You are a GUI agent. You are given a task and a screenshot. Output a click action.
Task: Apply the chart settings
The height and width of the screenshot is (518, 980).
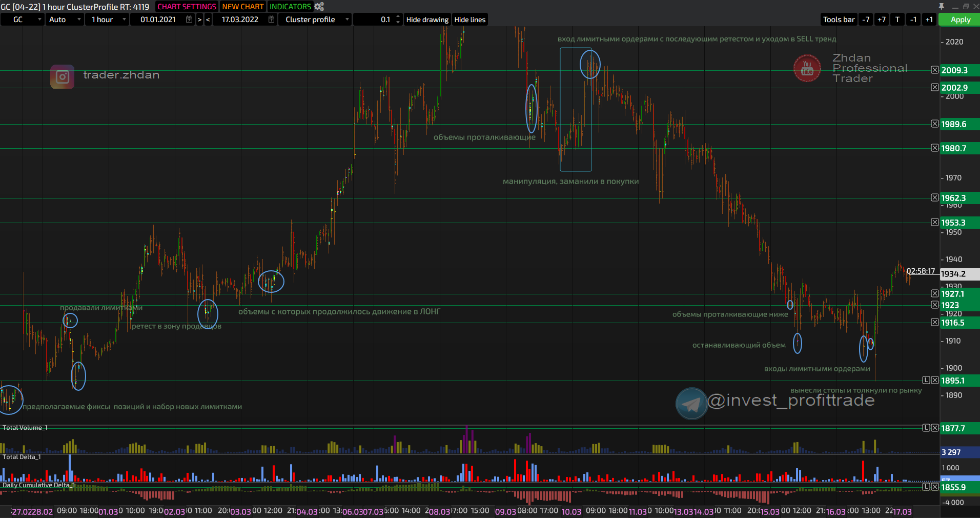pyautogui.click(x=959, y=19)
